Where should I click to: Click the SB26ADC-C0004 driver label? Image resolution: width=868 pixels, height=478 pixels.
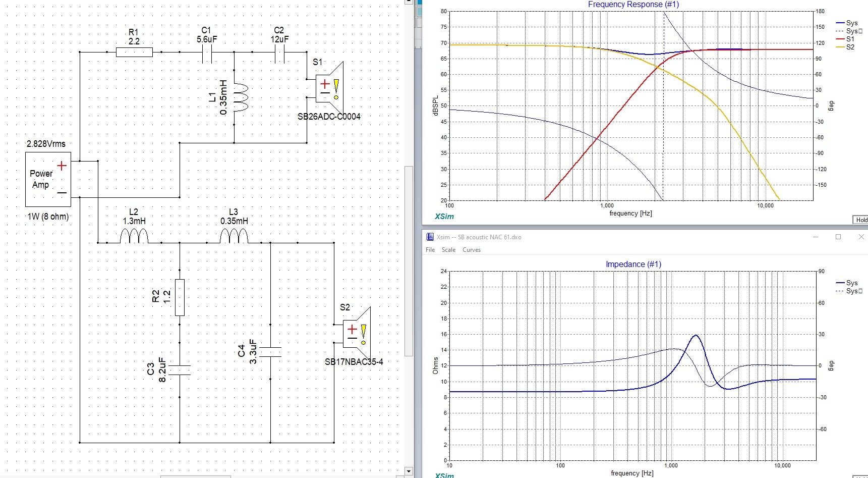[329, 117]
